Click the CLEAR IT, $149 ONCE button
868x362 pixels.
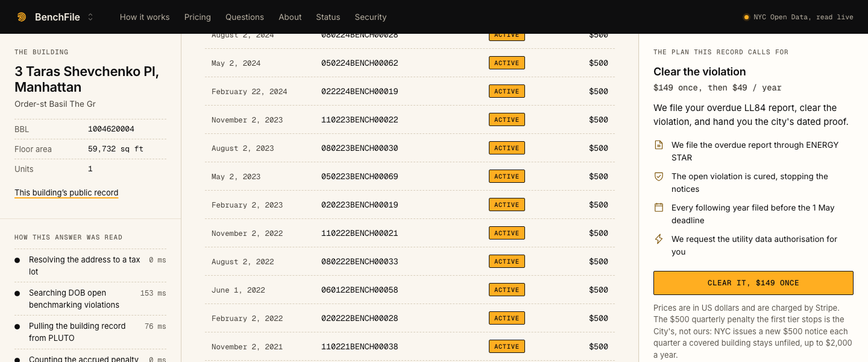[753, 283]
